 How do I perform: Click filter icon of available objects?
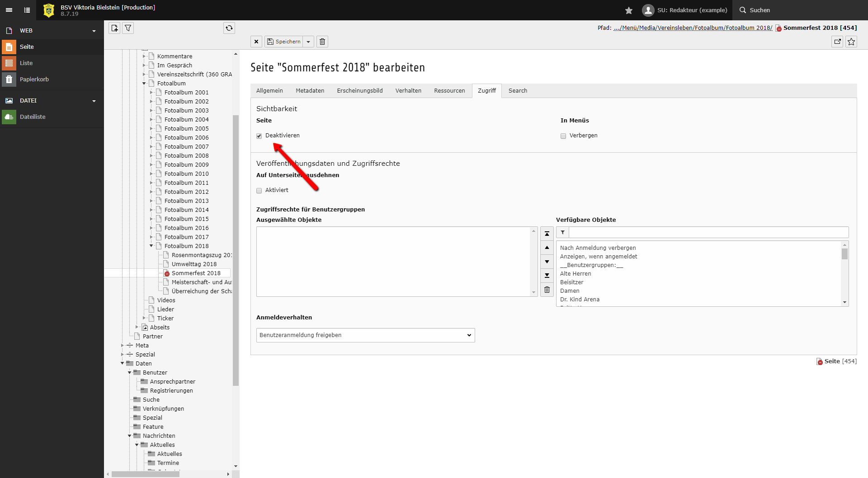562,232
